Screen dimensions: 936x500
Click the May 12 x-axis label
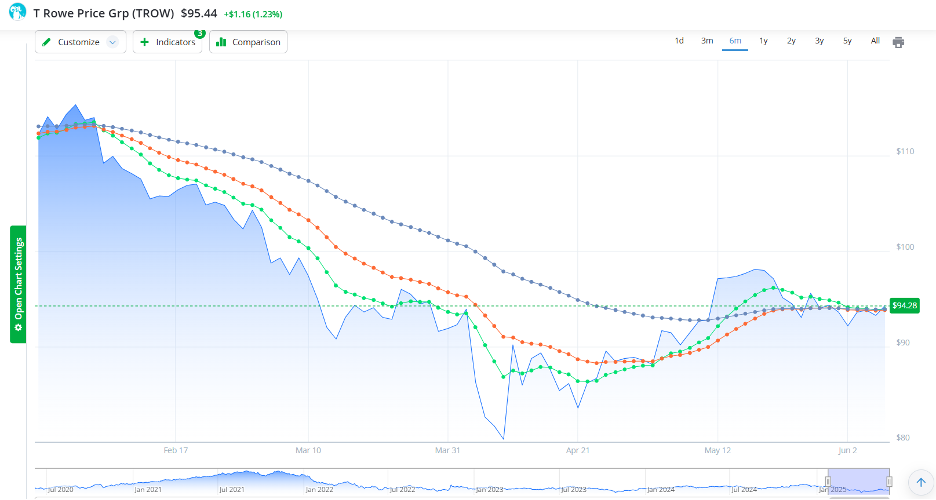pyautogui.click(x=717, y=450)
